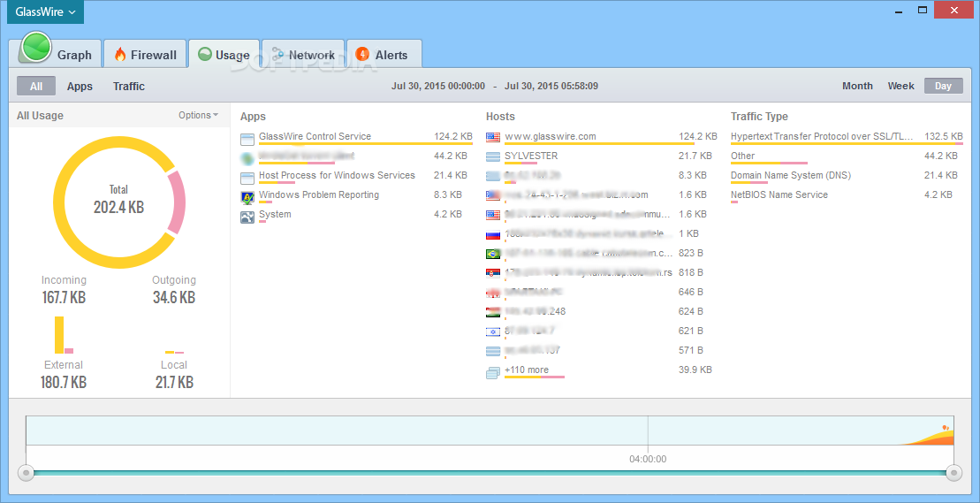Click the Serbian flag host icon
The height and width of the screenshot is (503, 980).
pos(493,273)
